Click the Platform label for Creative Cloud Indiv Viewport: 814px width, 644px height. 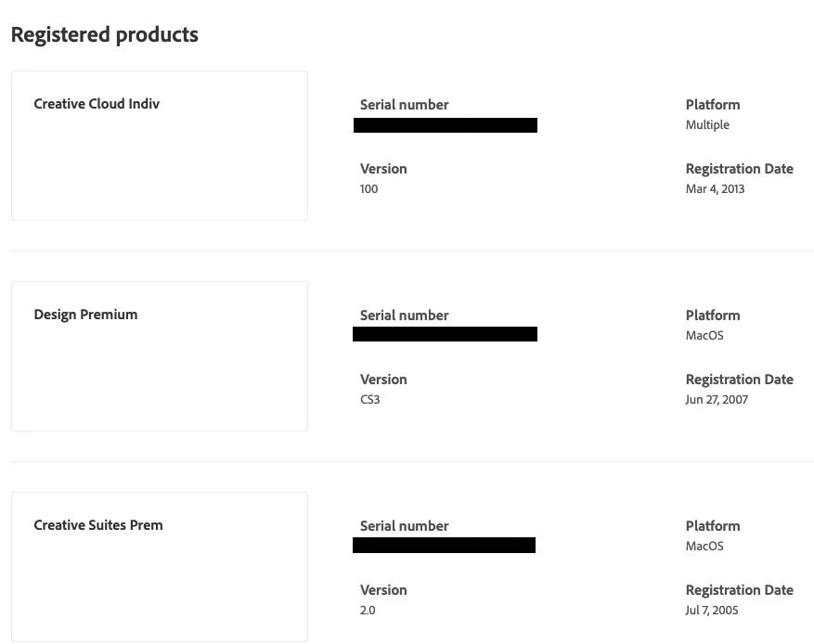click(x=713, y=105)
